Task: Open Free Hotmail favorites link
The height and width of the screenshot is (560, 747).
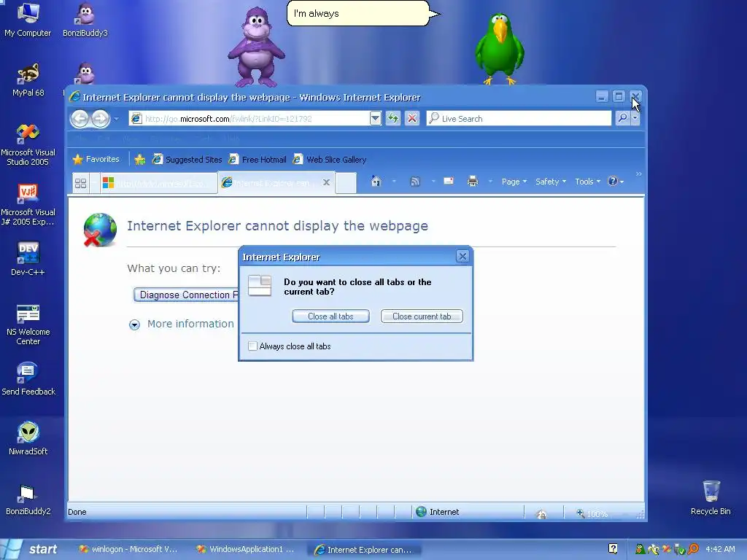Action: (258, 160)
